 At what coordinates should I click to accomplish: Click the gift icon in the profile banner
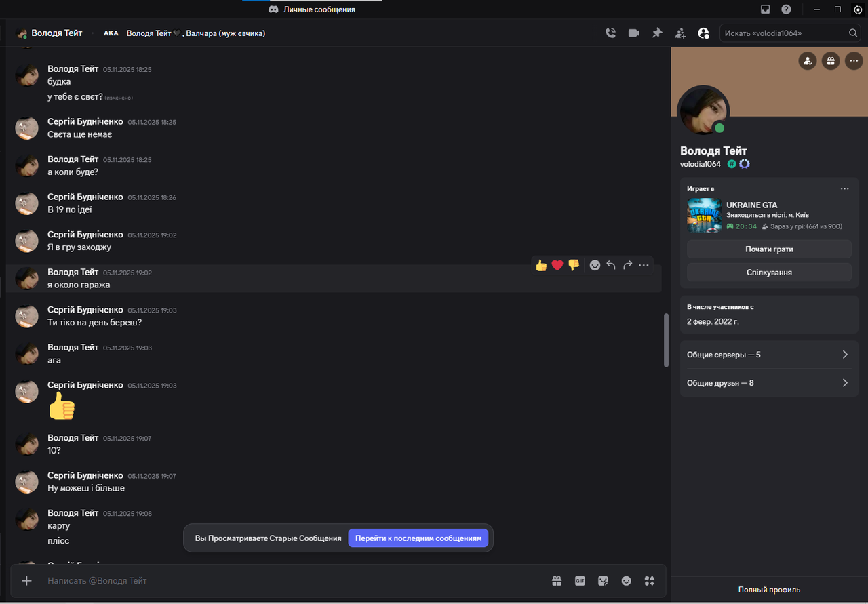tap(831, 61)
